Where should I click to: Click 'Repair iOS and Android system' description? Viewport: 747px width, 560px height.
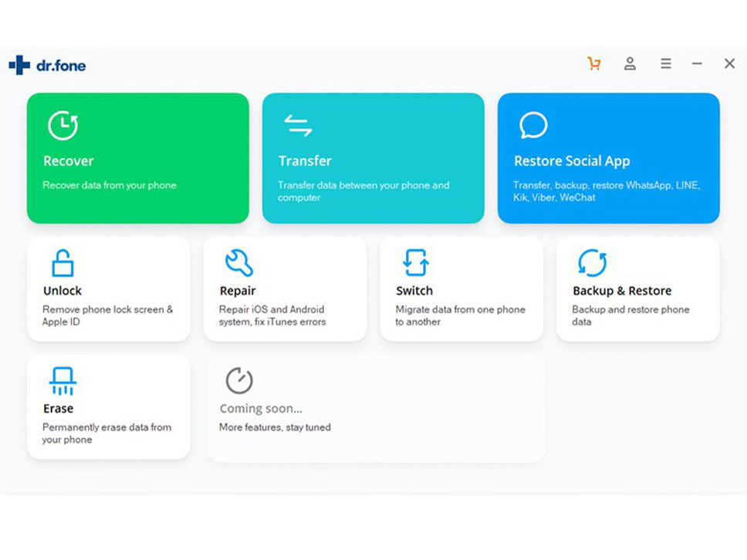pos(272,315)
